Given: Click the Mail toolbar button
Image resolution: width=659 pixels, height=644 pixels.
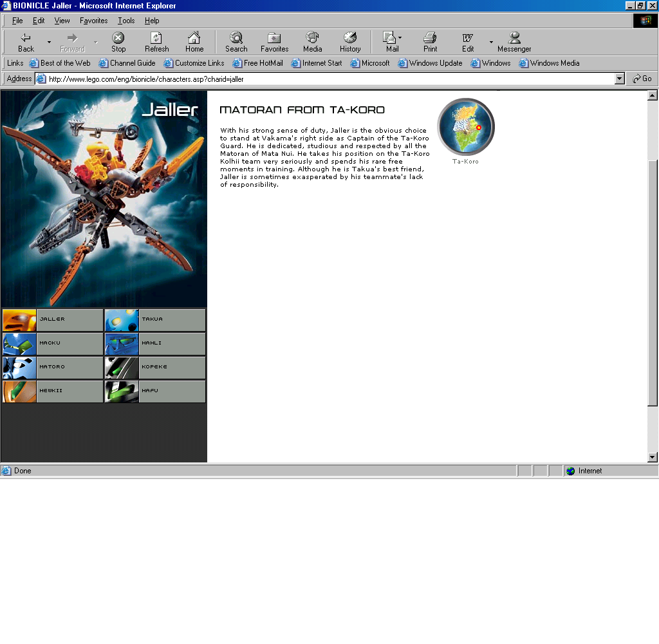Looking at the screenshot, I should [x=391, y=42].
